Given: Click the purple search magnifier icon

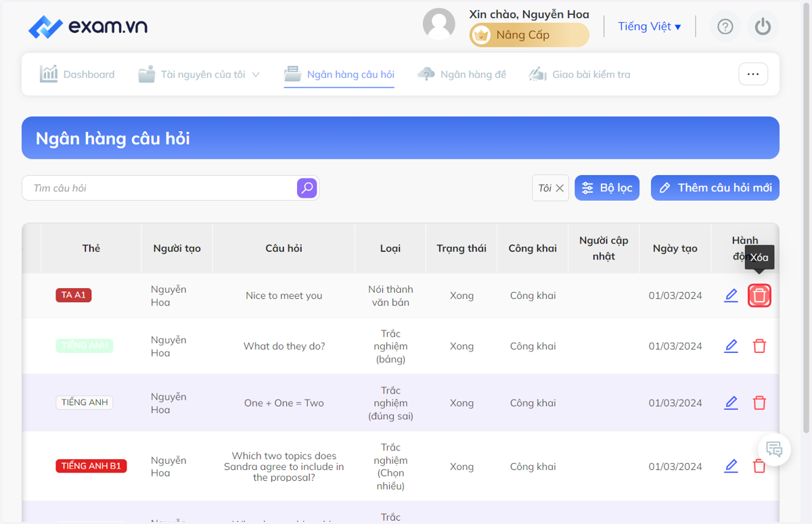Looking at the screenshot, I should [307, 188].
